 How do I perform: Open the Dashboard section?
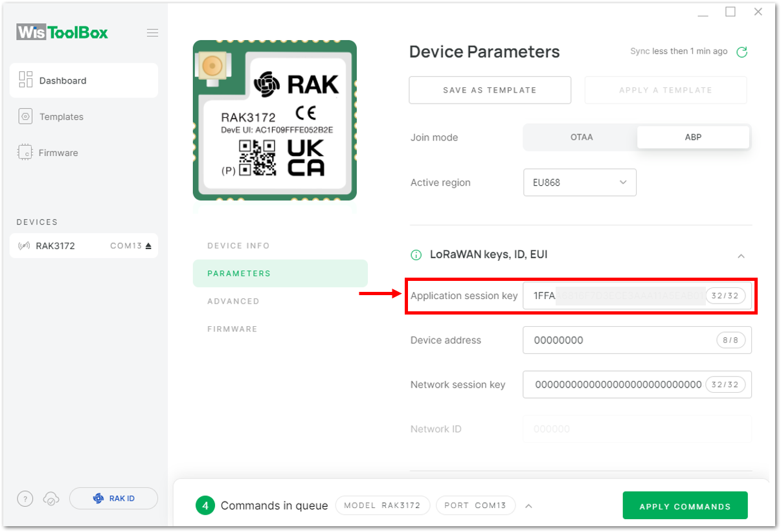coord(84,80)
